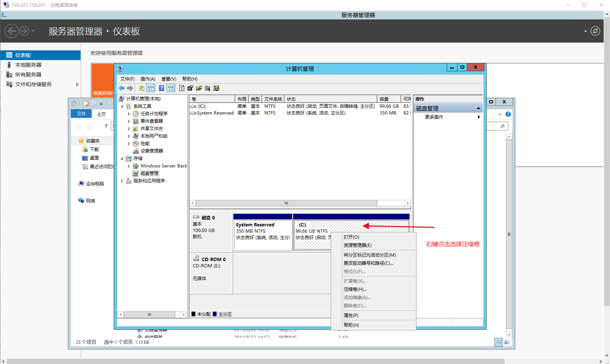Viewport: 610px width, 364px height.
Task: Click the green refresh icon in toolbar
Action: pyautogui.click(x=182, y=88)
